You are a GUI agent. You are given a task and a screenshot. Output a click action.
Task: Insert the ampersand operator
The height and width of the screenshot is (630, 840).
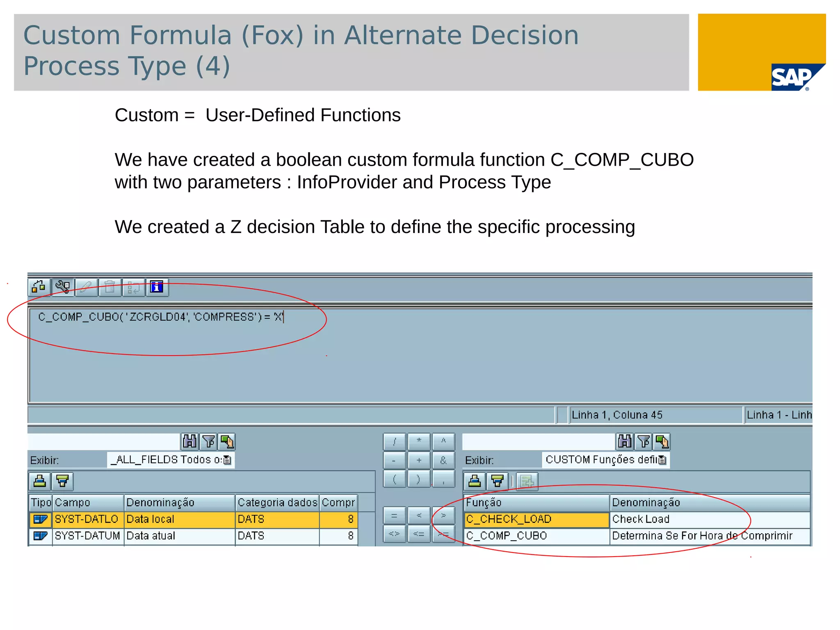click(x=443, y=461)
